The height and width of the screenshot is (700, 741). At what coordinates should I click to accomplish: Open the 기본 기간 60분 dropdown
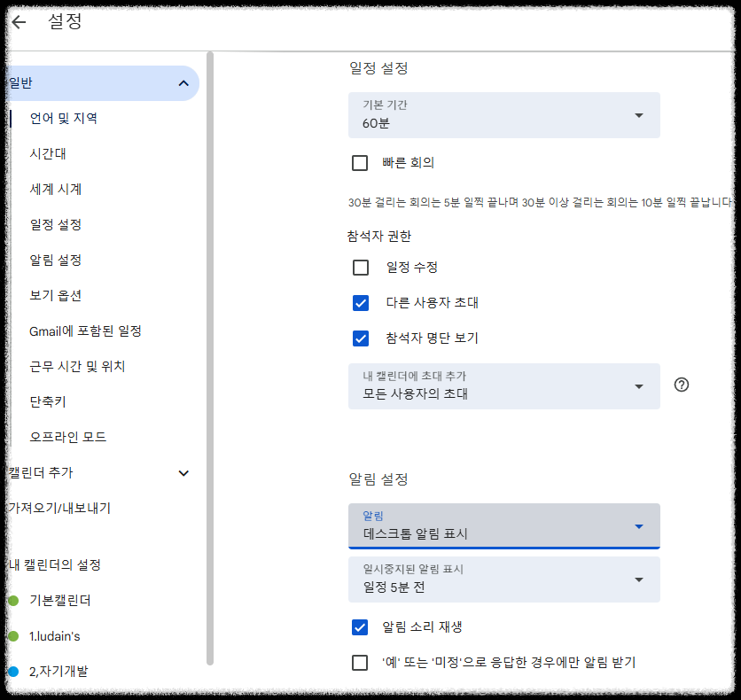coord(503,115)
